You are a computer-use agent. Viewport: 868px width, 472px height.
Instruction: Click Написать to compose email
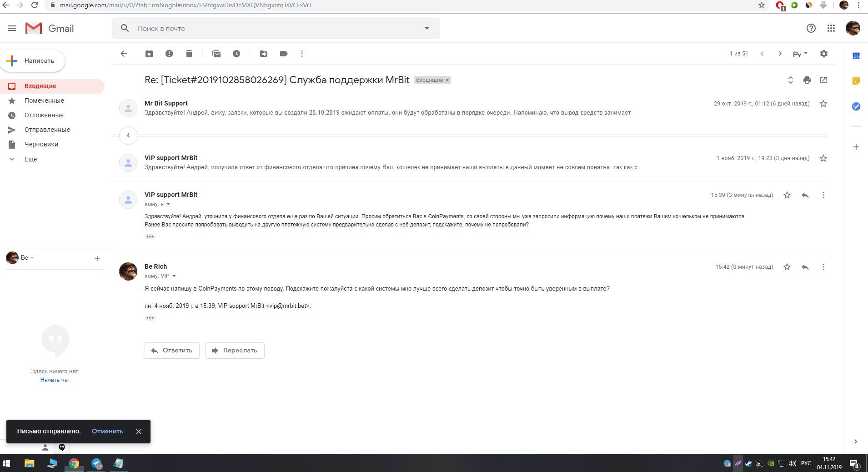pyautogui.click(x=33, y=60)
